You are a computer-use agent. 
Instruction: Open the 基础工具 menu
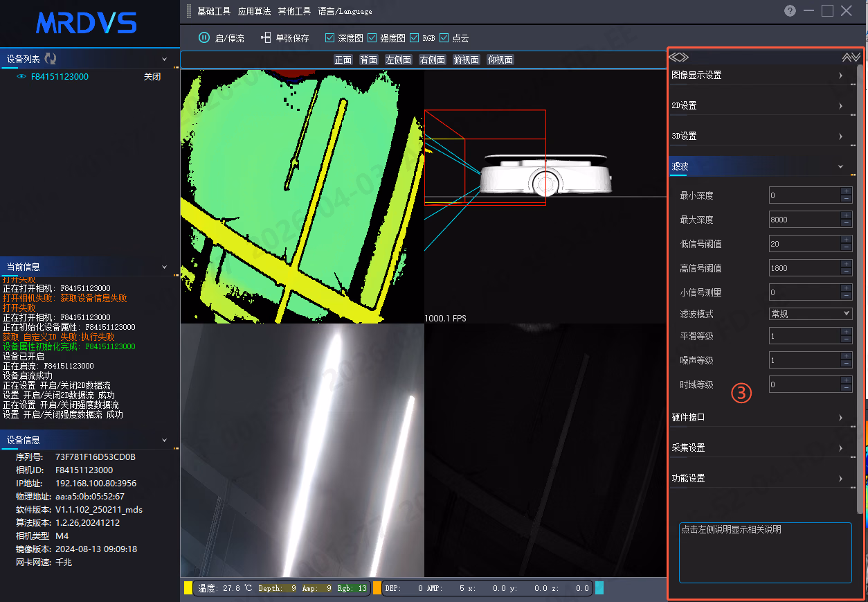214,11
